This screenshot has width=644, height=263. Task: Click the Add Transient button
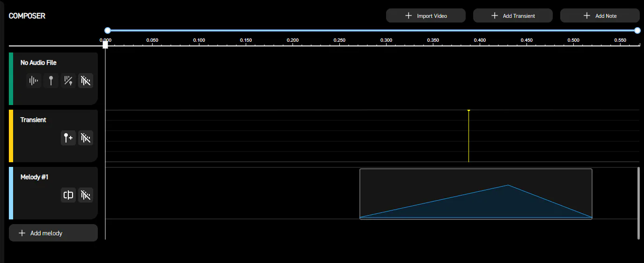coord(513,15)
